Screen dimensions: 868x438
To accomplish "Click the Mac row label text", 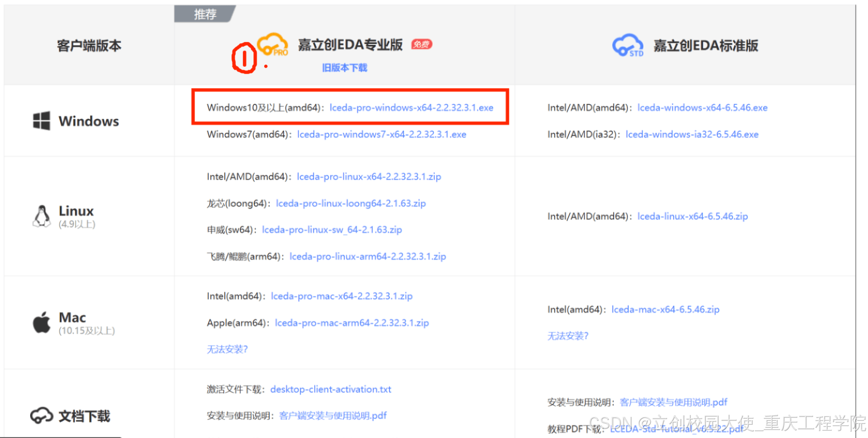I will [x=72, y=317].
